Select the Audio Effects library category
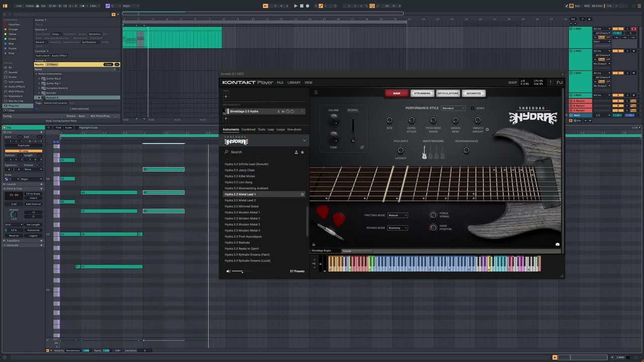644x362 pixels. pyautogui.click(x=16, y=86)
